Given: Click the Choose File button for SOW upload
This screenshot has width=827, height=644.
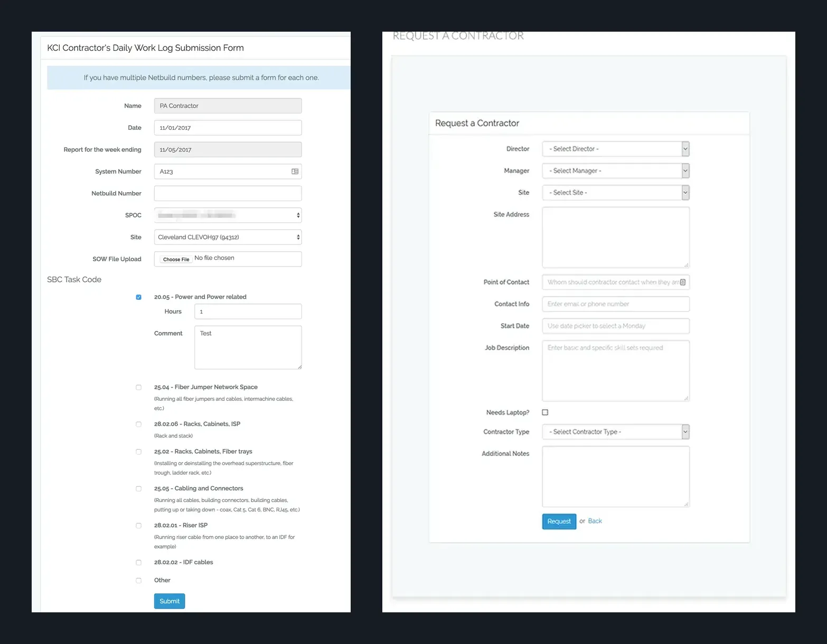Looking at the screenshot, I should click(x=176, y=259).
